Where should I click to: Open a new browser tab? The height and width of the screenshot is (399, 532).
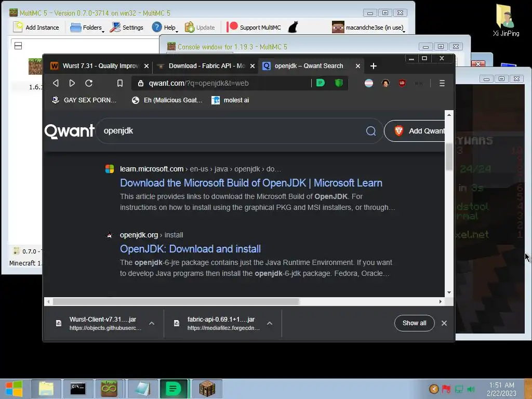(x=373, y=66)
